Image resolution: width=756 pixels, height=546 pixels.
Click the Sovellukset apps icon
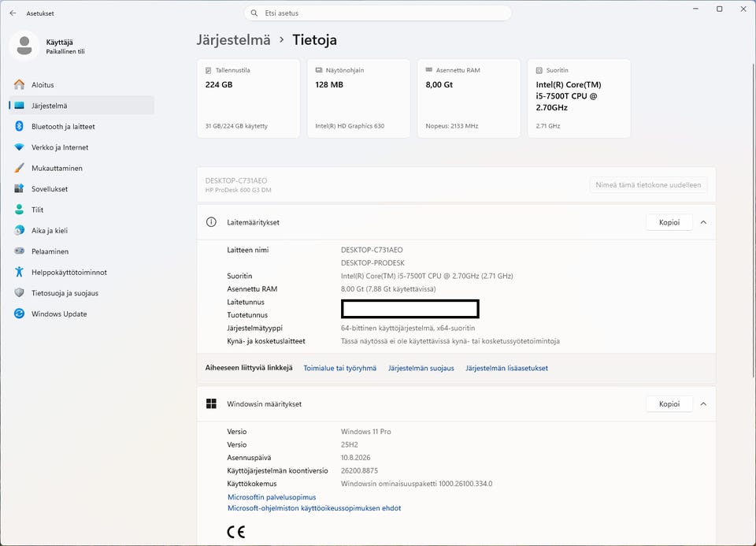19,188
